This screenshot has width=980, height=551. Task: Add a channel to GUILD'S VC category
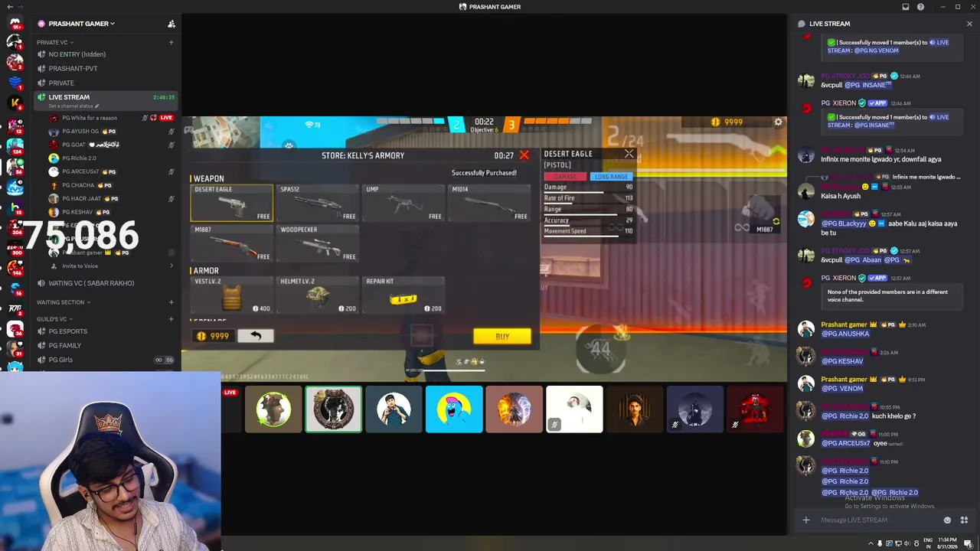(x=171, y=318)
